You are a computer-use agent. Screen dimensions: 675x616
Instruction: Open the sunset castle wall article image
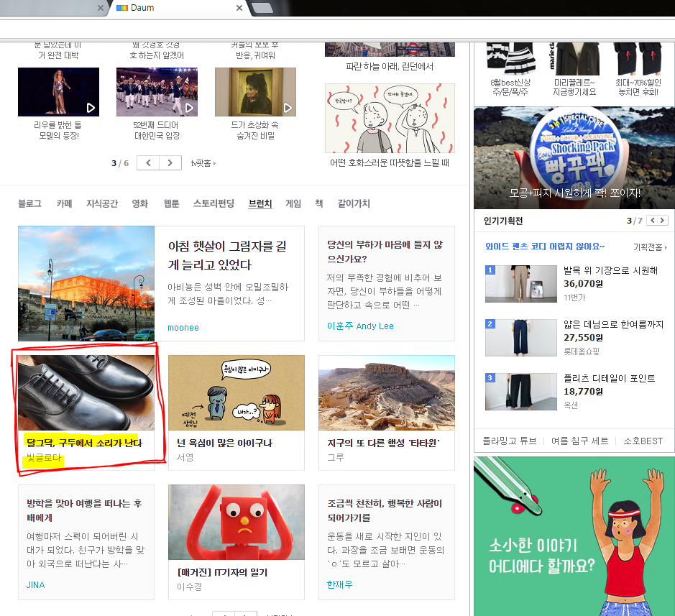[x=86, y=283]
